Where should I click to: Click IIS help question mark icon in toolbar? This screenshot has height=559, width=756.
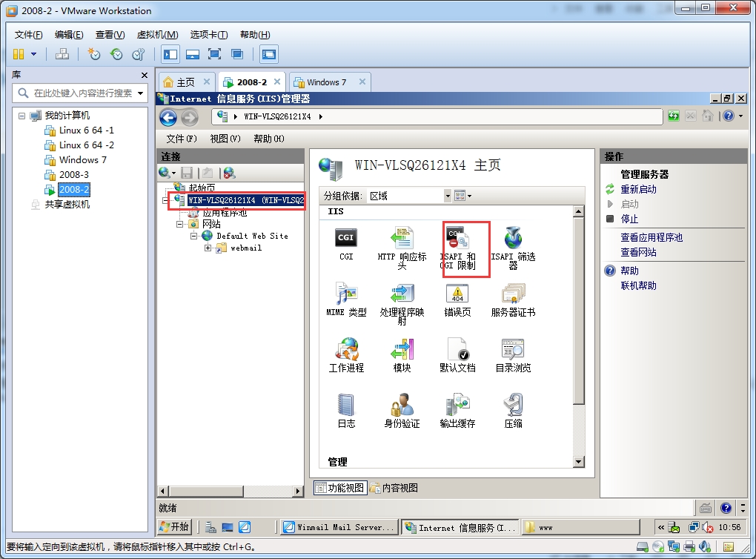coord(729,116)
